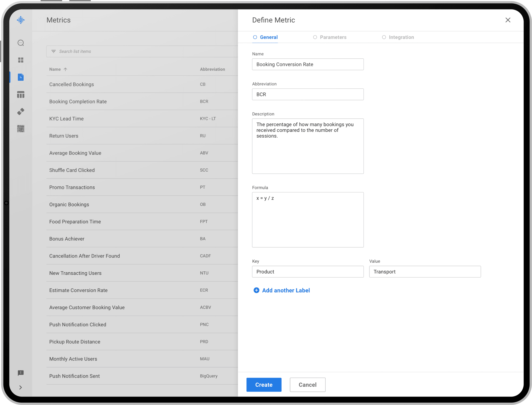Screen dimensions: 532x405
Task: Click the Create button
Action: [264, 385]
